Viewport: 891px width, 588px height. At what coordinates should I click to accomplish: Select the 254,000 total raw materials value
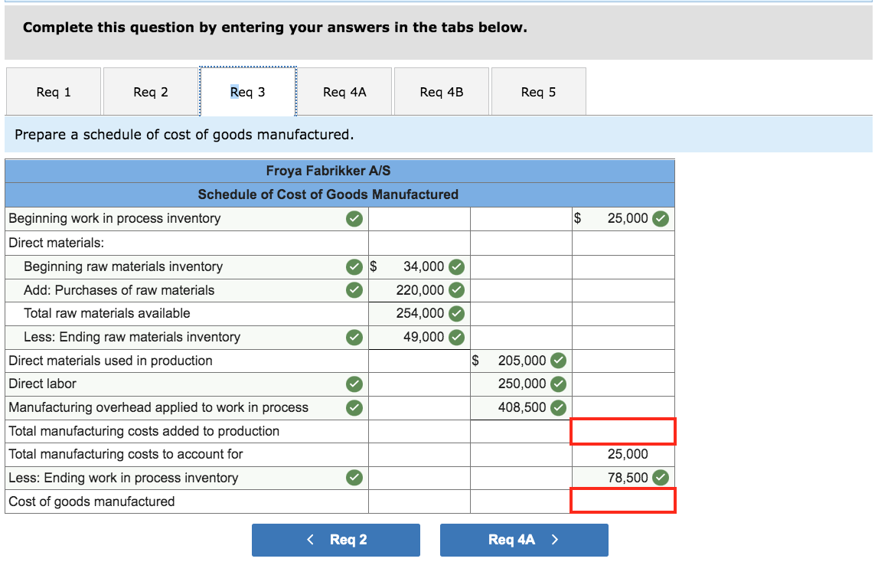[420, 313]
